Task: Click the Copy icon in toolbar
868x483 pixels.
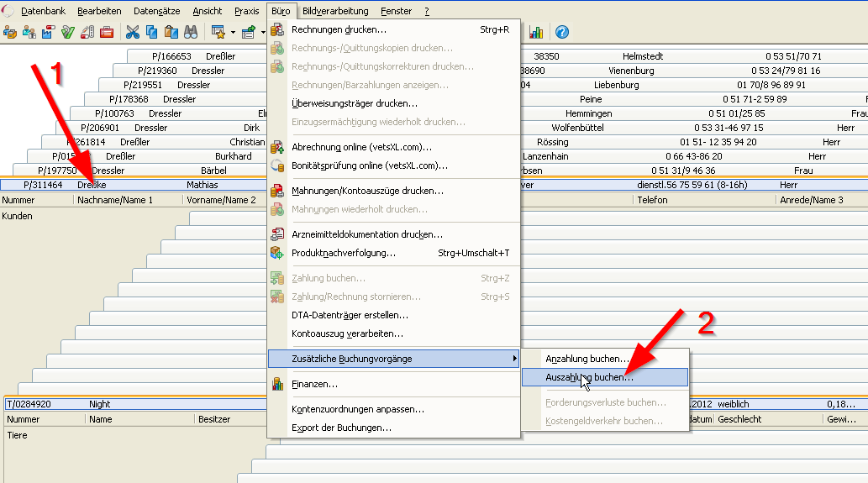Action: 151,32
